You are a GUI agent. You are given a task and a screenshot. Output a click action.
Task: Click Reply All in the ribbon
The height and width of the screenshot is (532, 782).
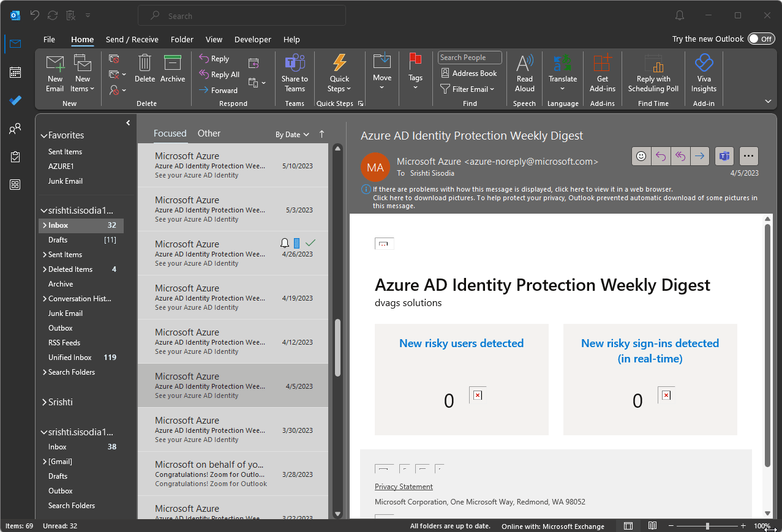point(219,75)
